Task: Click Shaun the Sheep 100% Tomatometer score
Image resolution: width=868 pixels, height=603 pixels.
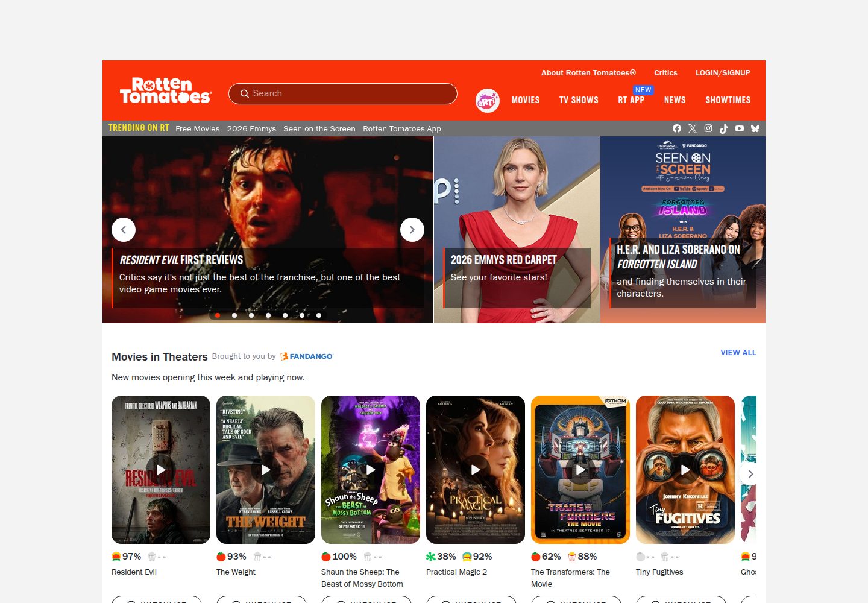Action: 339,557
